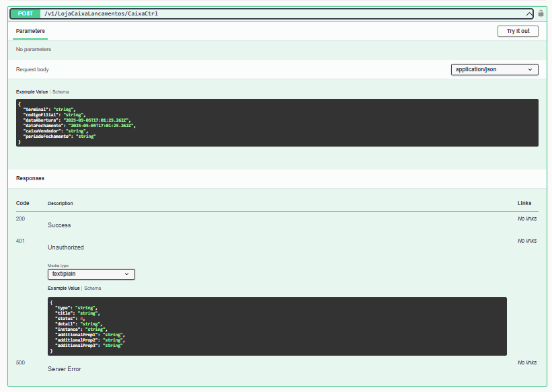Click the 401 response code

pos(21,241)
